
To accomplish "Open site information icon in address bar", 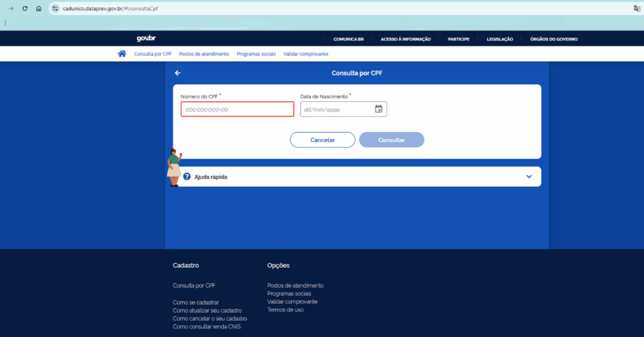I will (55, 8).
